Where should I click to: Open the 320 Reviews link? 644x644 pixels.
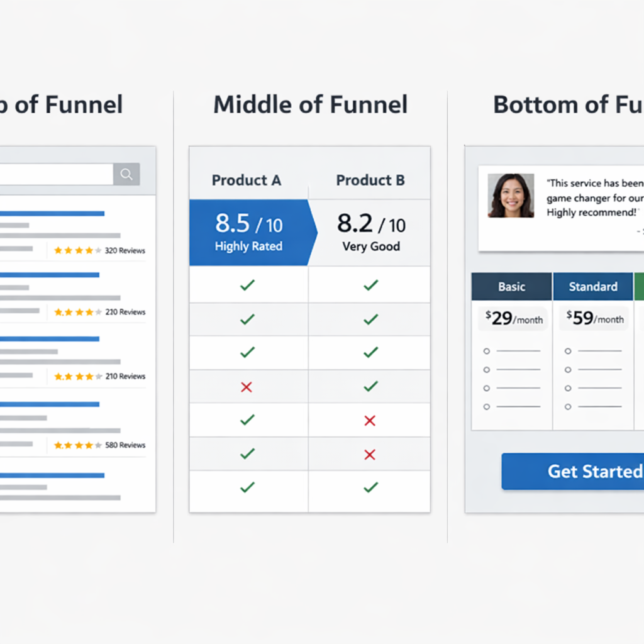tap(125, 250)
